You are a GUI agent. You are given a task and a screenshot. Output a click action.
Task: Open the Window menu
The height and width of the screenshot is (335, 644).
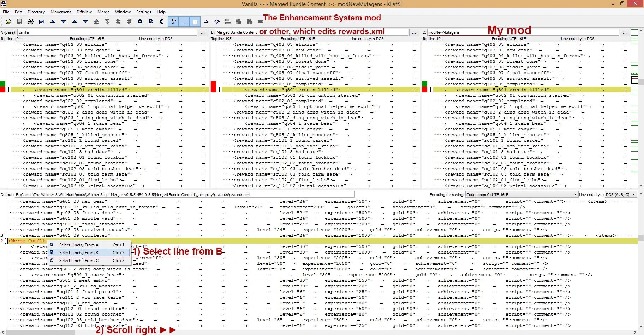(123, 12)
